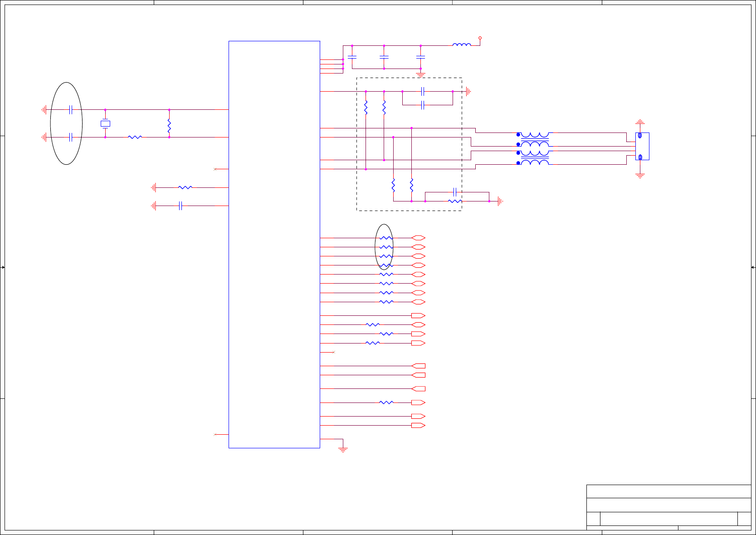The image size is (756, 535).
Task: Select right vertical resistor in dashed box lower half
Action: [411, 185]
